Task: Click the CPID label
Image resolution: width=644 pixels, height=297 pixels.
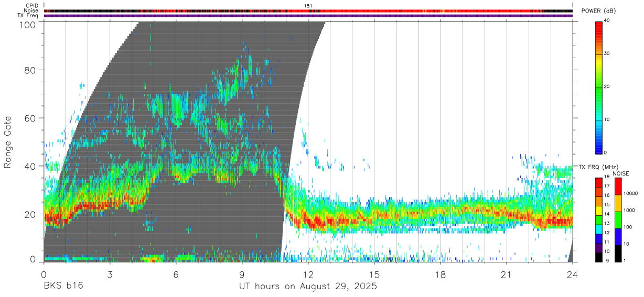Action: (32, 6)
